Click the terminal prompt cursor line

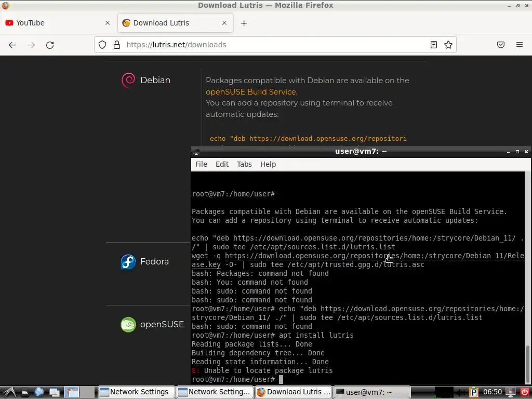(x=237, y=380)
